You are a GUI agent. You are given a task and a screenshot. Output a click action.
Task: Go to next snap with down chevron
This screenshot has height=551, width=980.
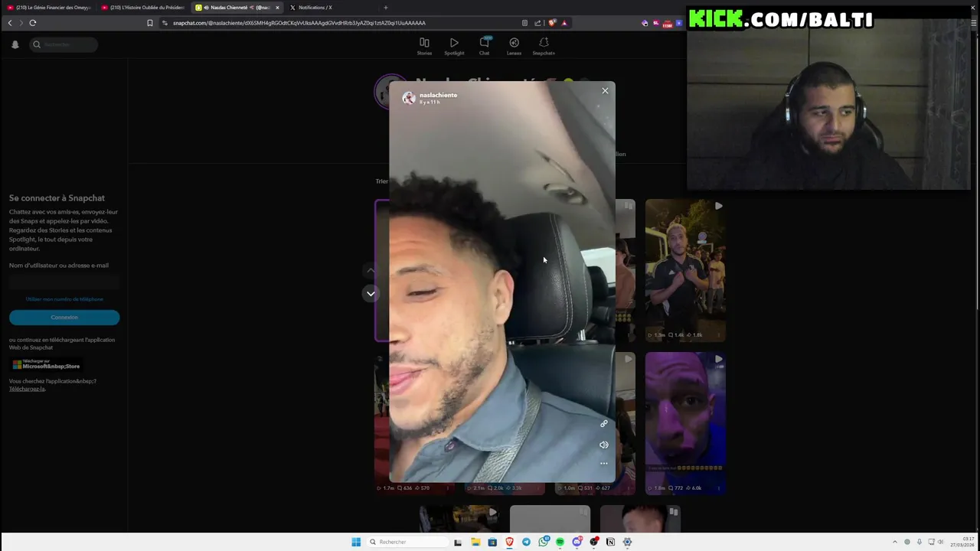371,294
